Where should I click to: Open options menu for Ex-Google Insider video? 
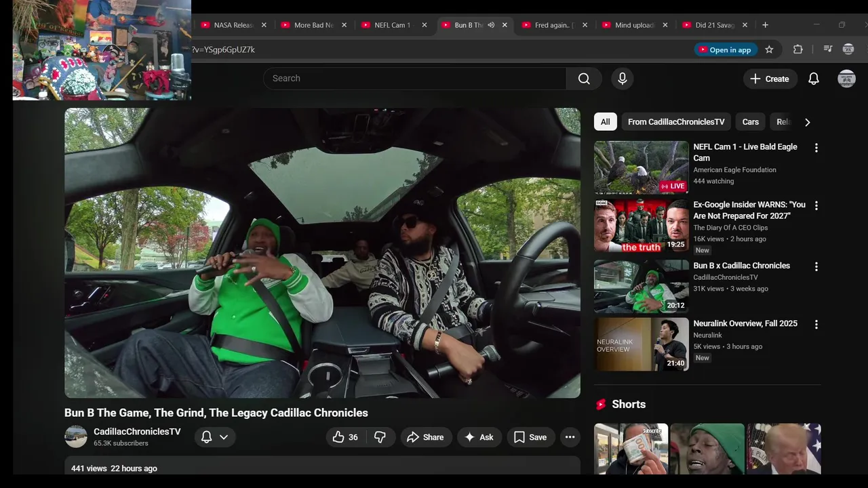click(816, 205)
